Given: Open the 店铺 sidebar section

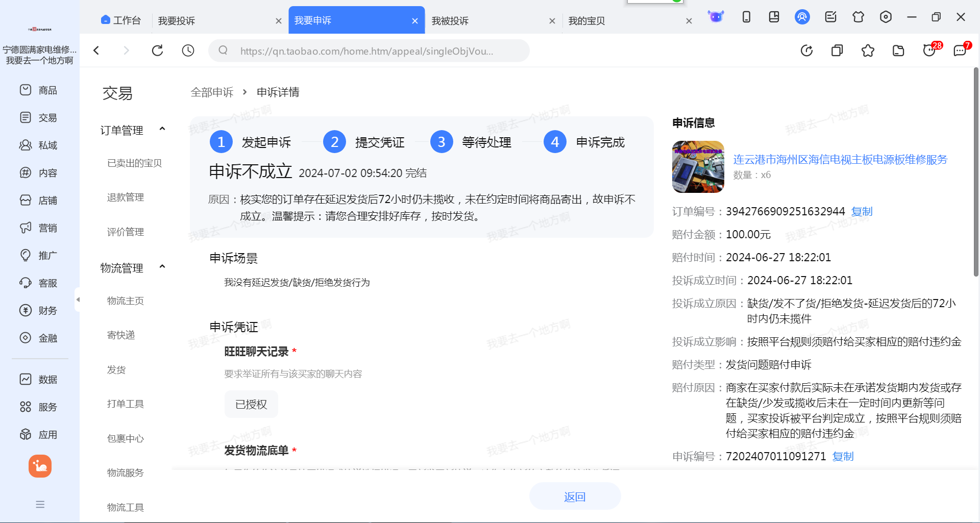Looking at the screenshot, I should [x=39, y=201].
